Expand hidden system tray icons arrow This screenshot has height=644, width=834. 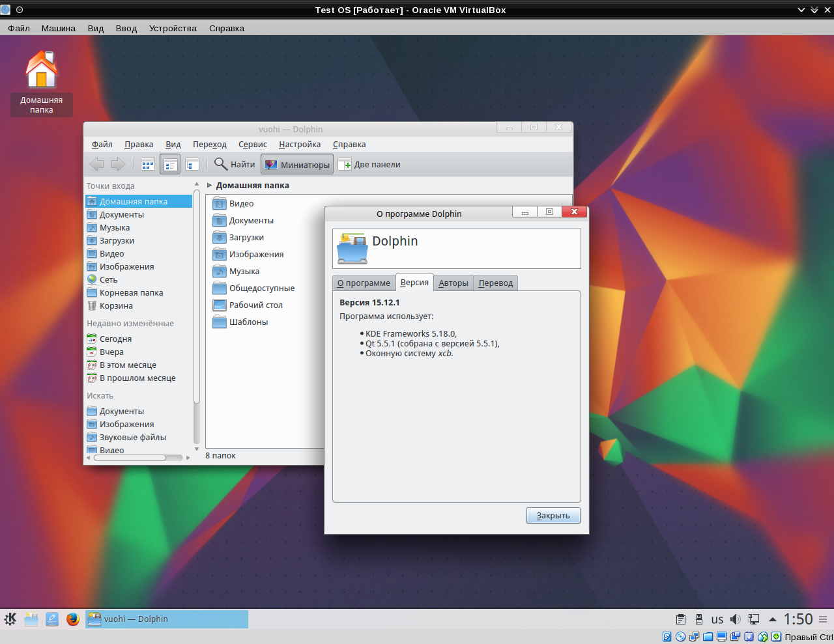(773, 619)
